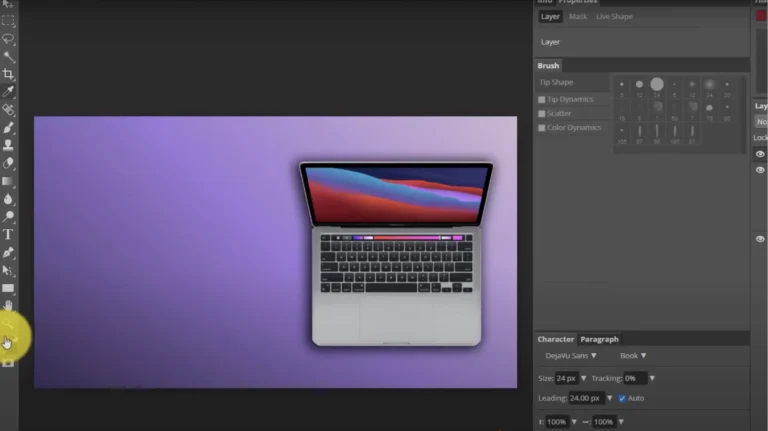Screen dimensions: 768x431
Task: Open the Leading value dropdown arrow
Action: pyautogui.click(x=609, y=398)
